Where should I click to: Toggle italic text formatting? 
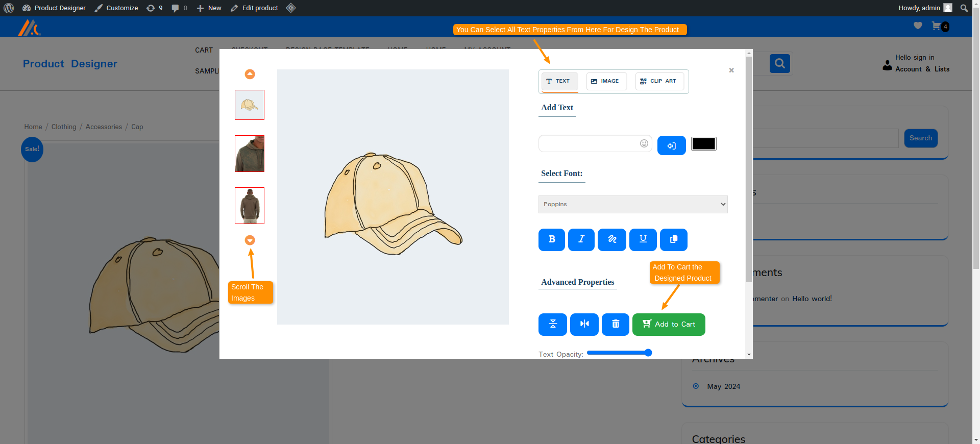581,240
